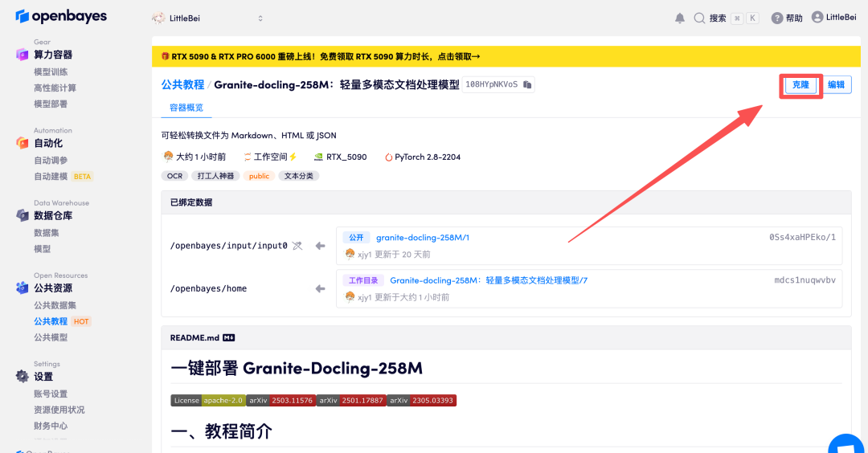This screenshot has width=868, height=453.
Task: Open the arXiv 2503.11576 badge
Action: [280, 401]
